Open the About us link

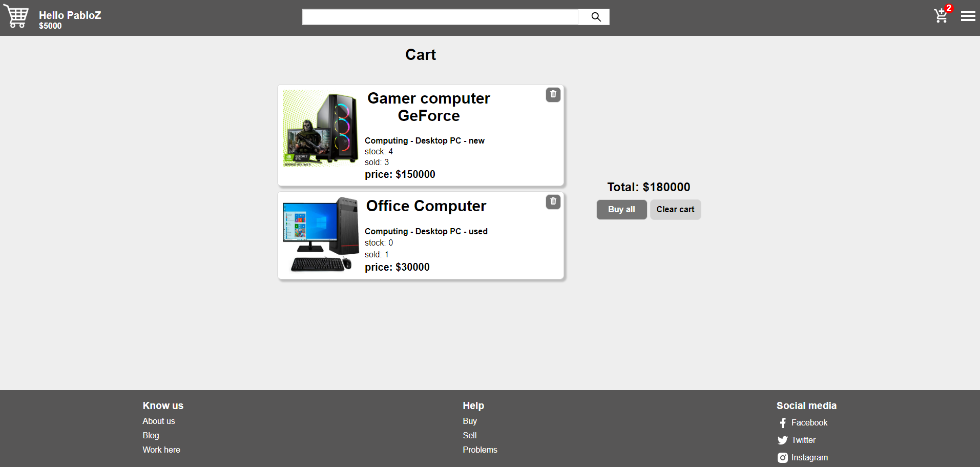[158, 421]
